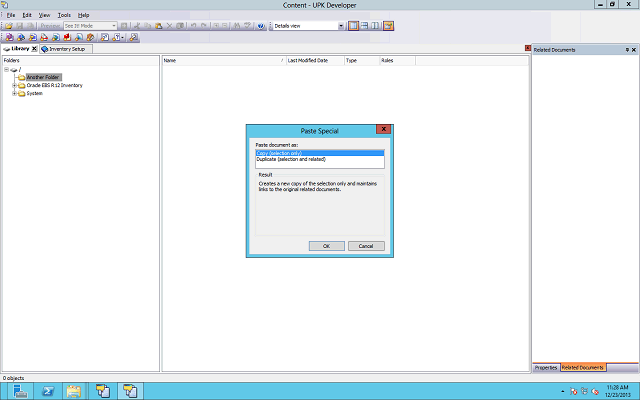Click the key icon ending the second toolbar

pos(133,37)
